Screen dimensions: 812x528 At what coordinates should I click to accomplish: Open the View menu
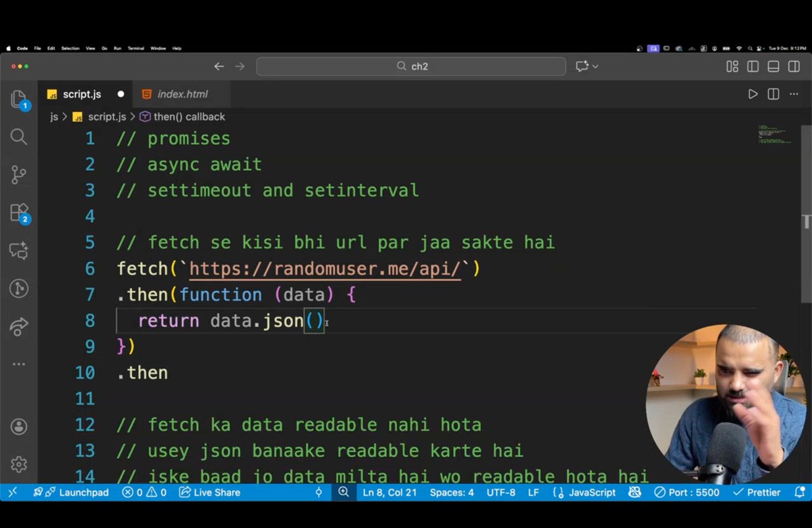point(91,48)
